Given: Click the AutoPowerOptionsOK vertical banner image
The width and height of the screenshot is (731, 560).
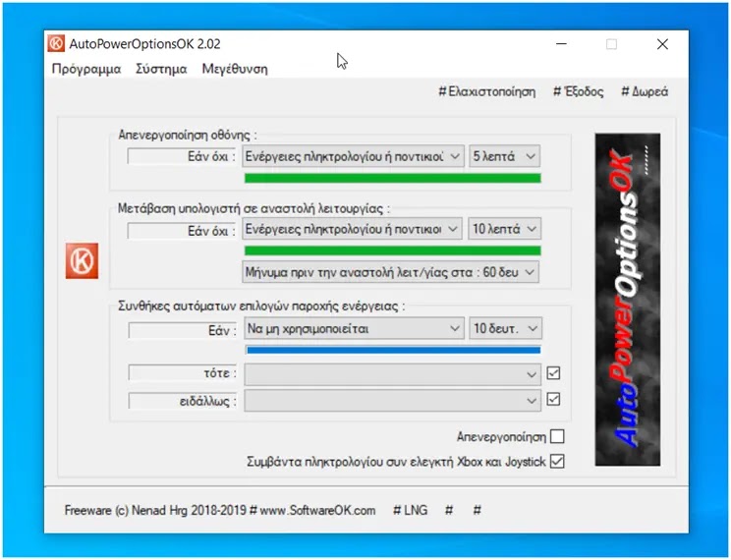Looking at the screenshot, I should pos(627,300).
